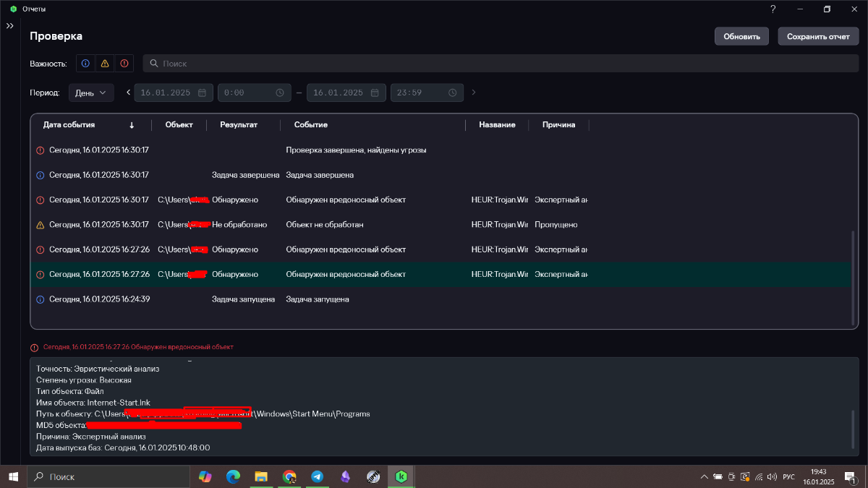The width and height of the screenshot is (868, 488).
Task: Open the start date calendar picker
Action: pyautogui.click(x=202, y=93)
